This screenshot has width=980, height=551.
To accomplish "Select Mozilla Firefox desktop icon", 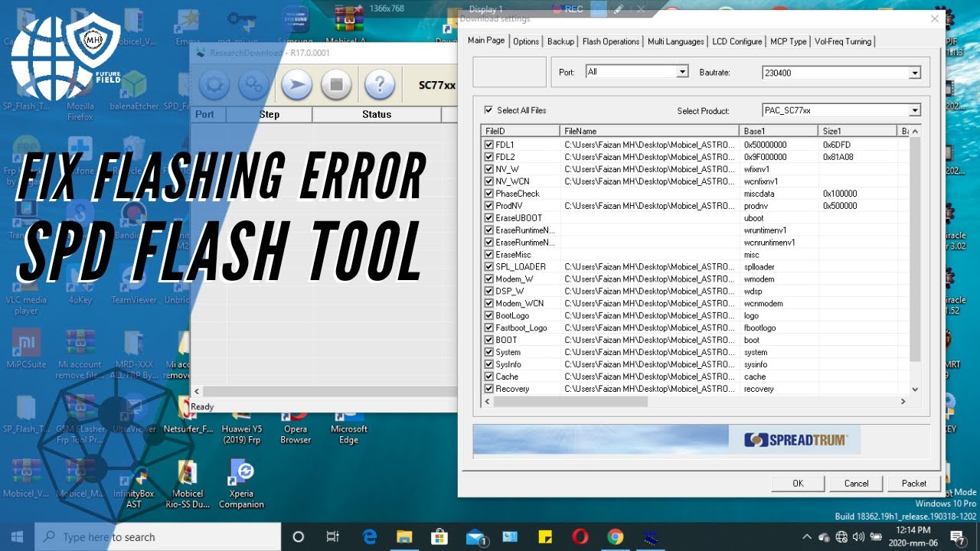I will pos(80,96).
